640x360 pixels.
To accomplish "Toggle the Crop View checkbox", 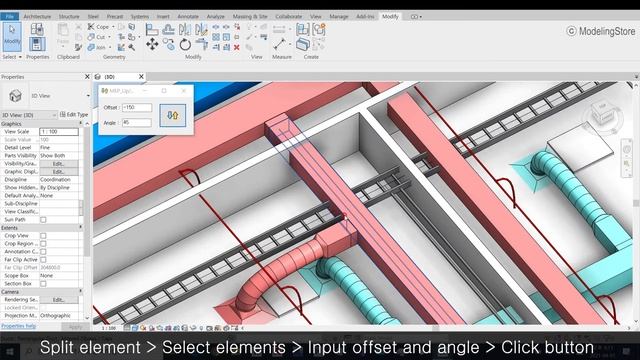I will pyautogui.click(x=43, y=236).
